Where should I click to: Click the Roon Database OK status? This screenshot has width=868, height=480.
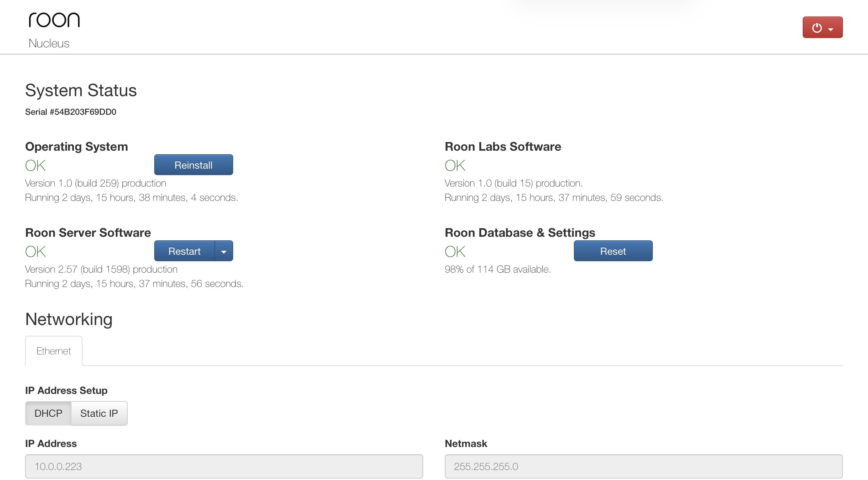coord(455,252)
